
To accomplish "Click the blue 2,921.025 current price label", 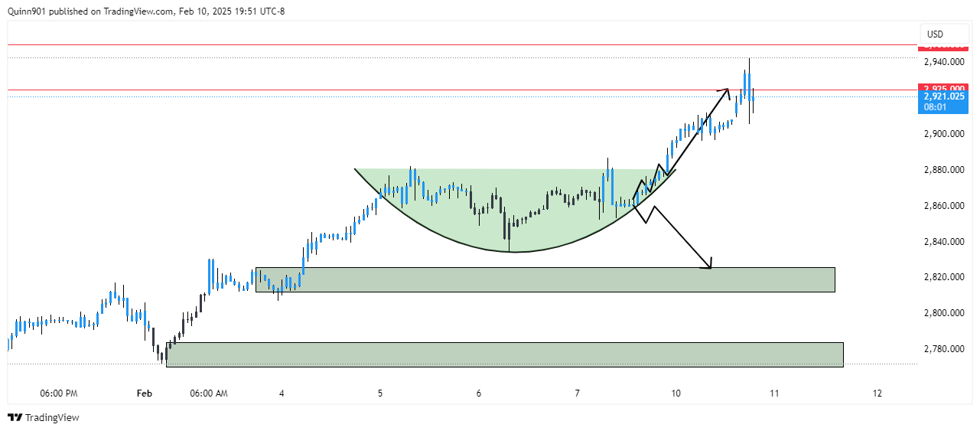I will (x=944, y=96).
